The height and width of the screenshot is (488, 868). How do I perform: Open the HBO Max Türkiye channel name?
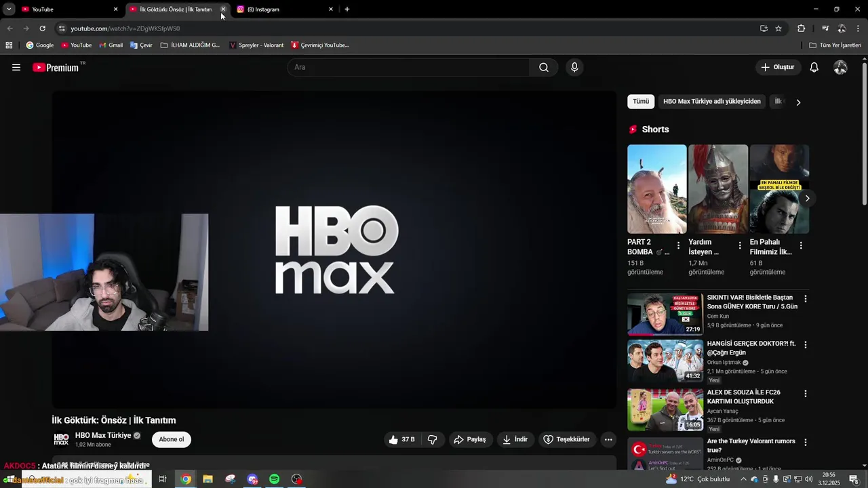[x=103, y=435]
